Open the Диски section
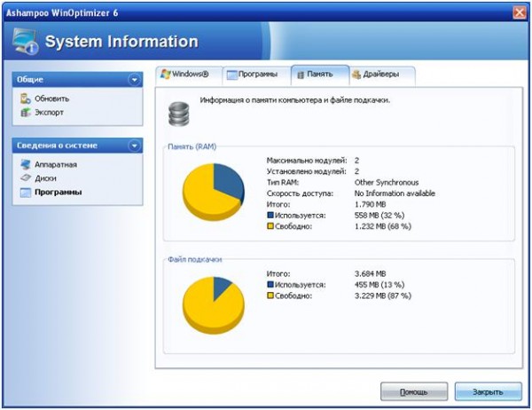The height and width of the screenshot is (410, 532). [45, 178]
